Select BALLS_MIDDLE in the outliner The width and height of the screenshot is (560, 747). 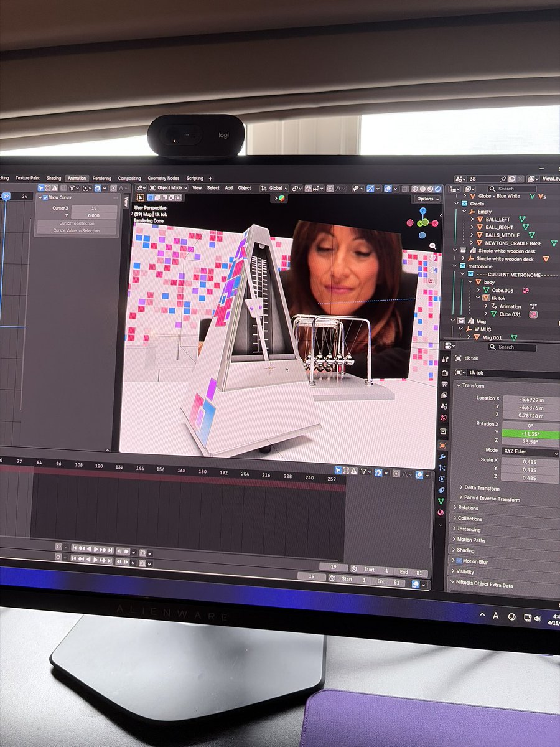(503, 235)
